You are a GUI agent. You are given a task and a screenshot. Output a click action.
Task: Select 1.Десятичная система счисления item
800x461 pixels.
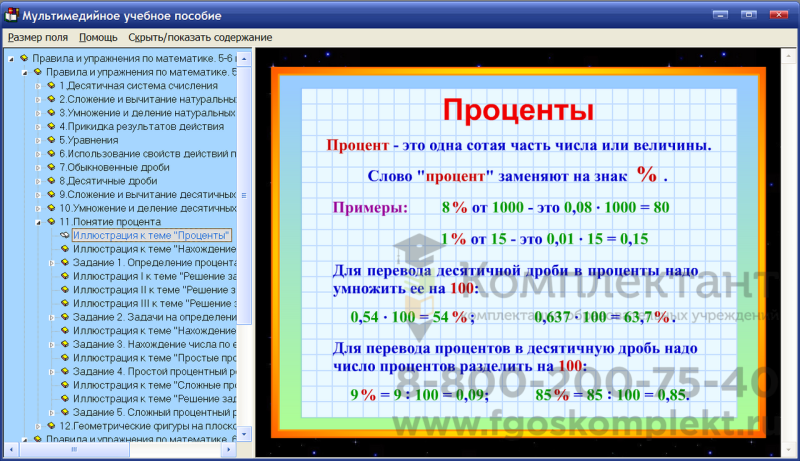138,86
